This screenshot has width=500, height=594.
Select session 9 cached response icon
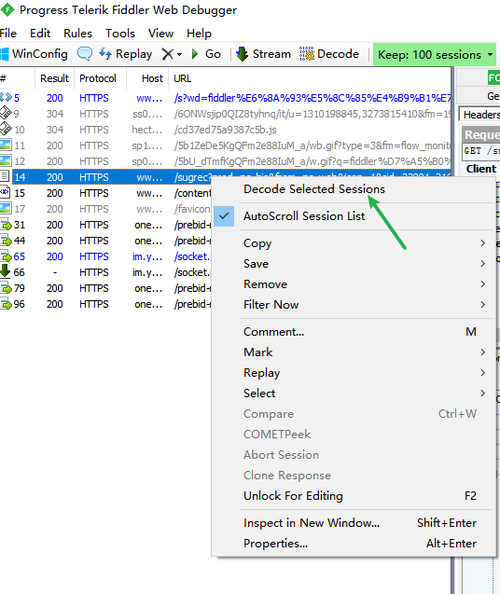[6, 113]
